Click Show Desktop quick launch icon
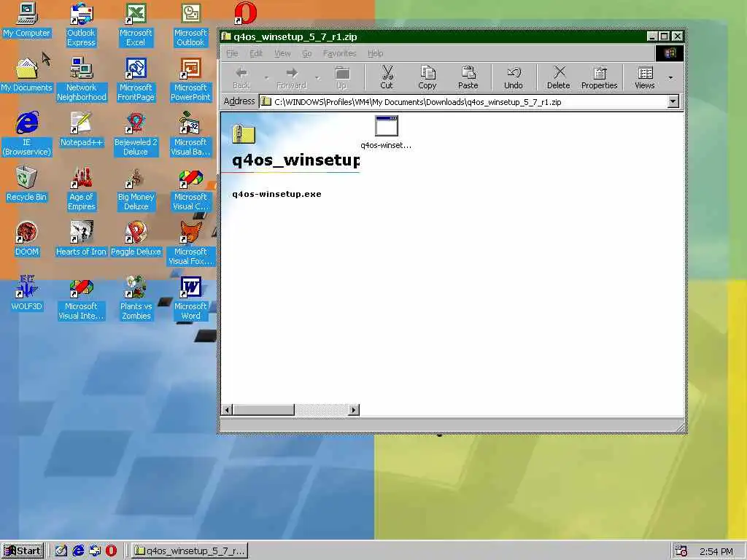The height and width of the screenshot is (560, 747). [61, 551]
